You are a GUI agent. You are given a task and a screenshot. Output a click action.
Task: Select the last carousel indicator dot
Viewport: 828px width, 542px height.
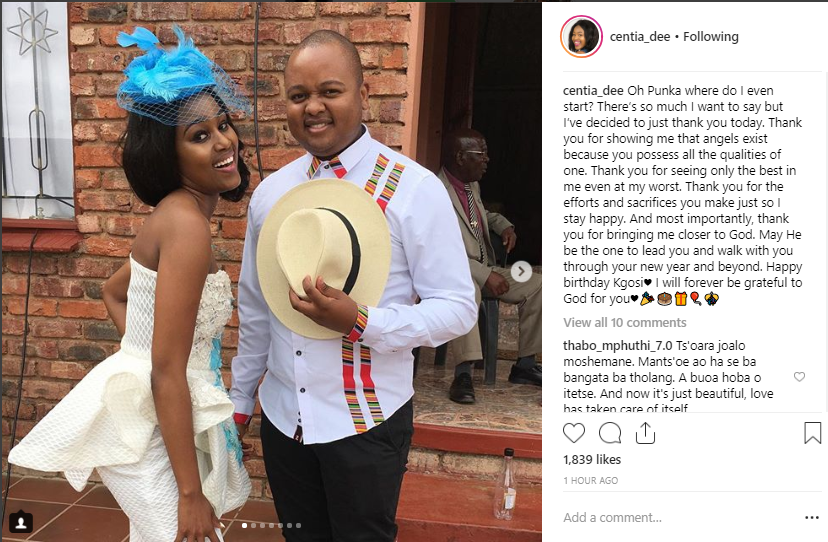[298, 526]
